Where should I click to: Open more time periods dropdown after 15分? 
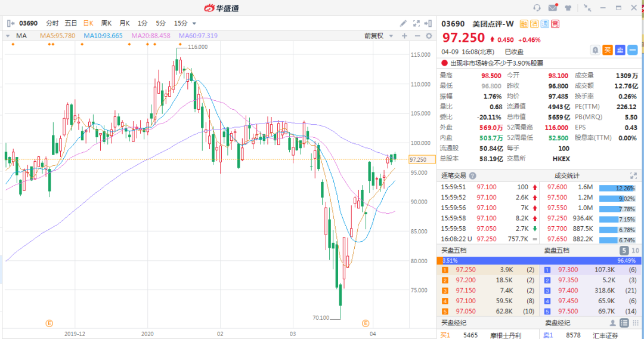tap(194, 24)
